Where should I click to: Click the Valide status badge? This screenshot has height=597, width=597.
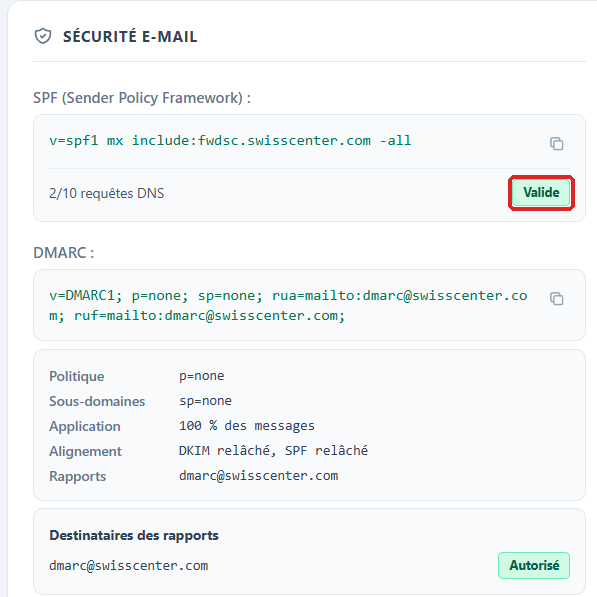(x=541, y=193)
